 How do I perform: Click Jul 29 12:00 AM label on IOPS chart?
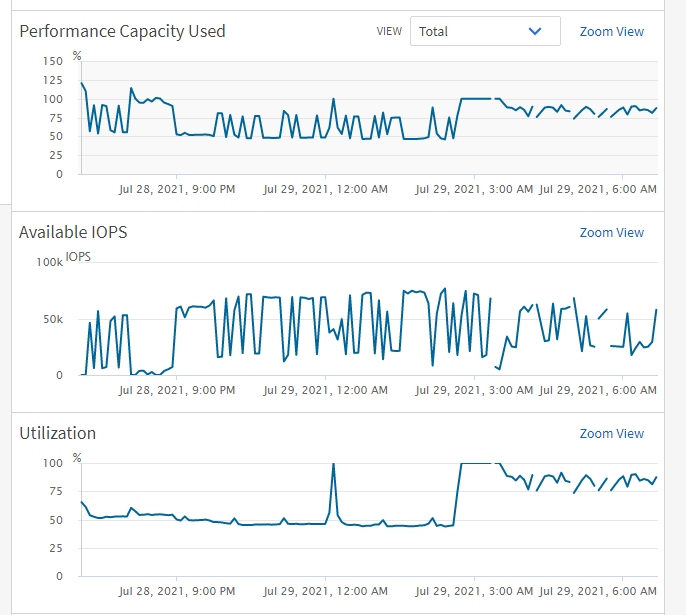(326, 389)
